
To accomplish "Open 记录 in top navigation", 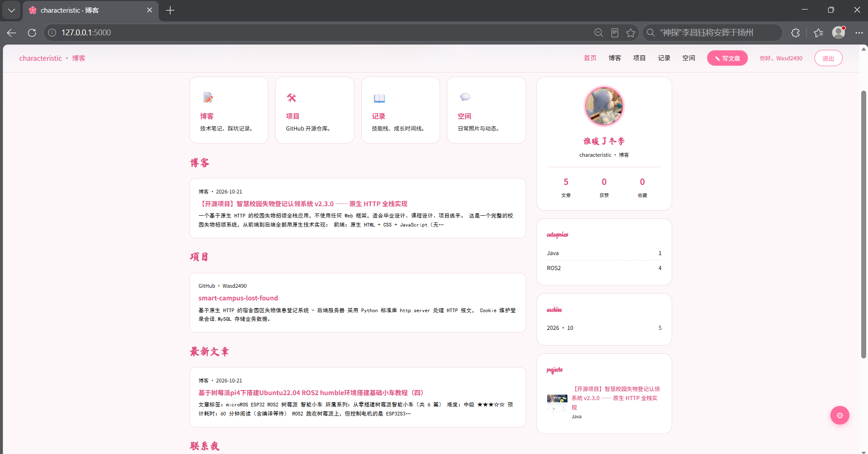I will pyautogui.click(x=664, y=58).
